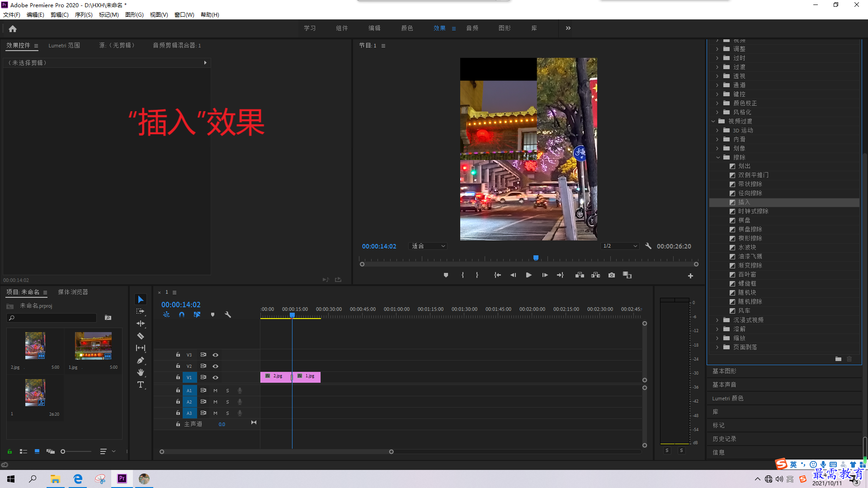Step back one frame

pyautogui.click(x=513, y=275)
